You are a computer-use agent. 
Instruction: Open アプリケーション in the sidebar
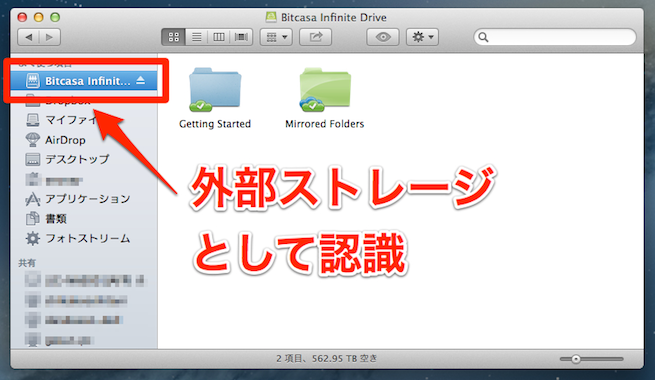(84, 199)
